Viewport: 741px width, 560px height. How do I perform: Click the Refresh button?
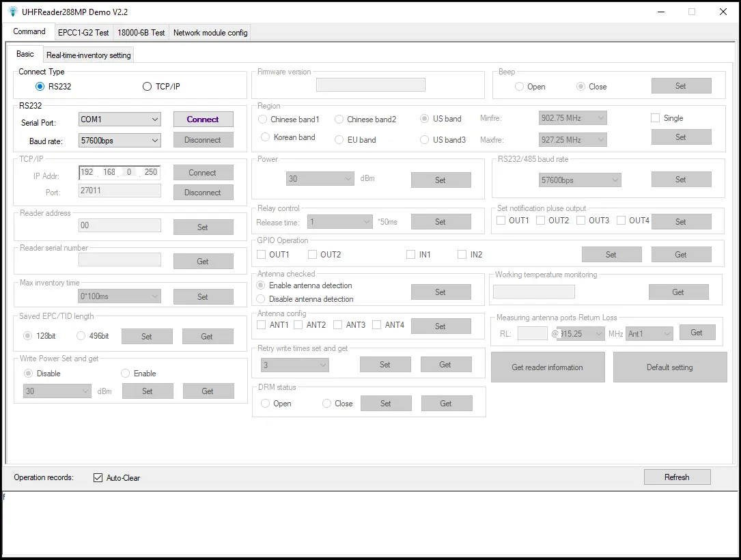pyautogui.click(x=677, y=477)
